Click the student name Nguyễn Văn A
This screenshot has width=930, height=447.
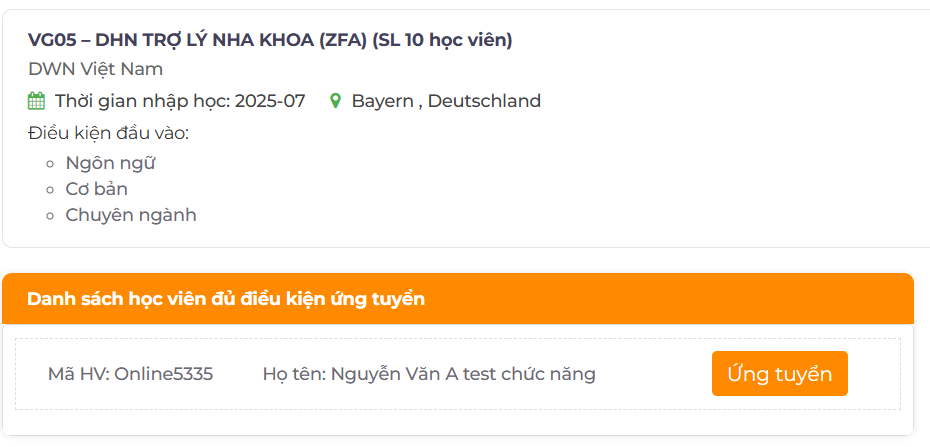(429, 374)
